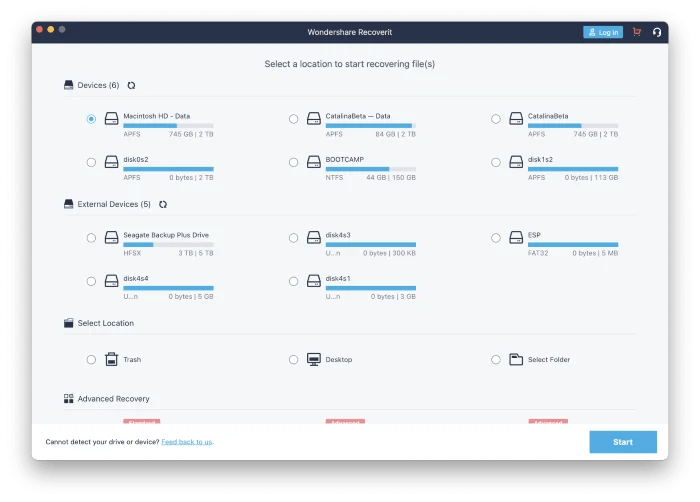This screenshot has height=502, width=700.
Task: Click the '0 bytes | 113 GB' text
Action: tap(591, 177)
